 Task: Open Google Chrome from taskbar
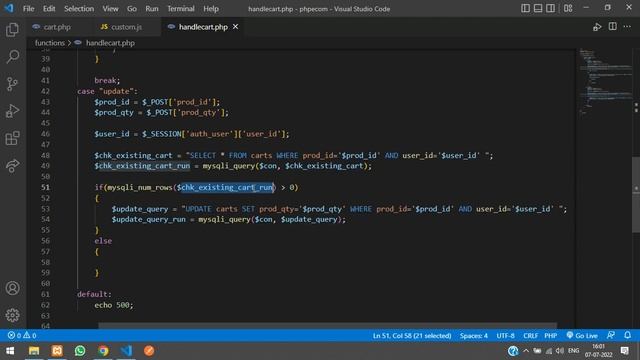103,351
